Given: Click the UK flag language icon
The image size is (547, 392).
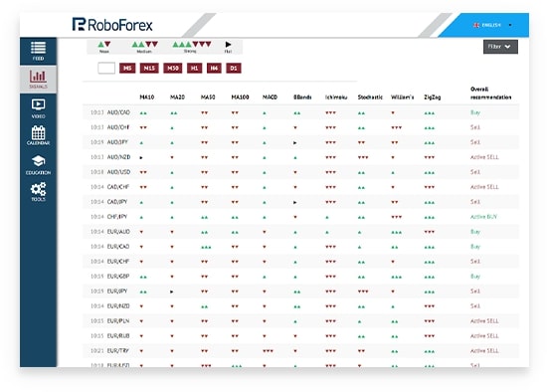Looking at the screenshot, I should click(476, 25).
